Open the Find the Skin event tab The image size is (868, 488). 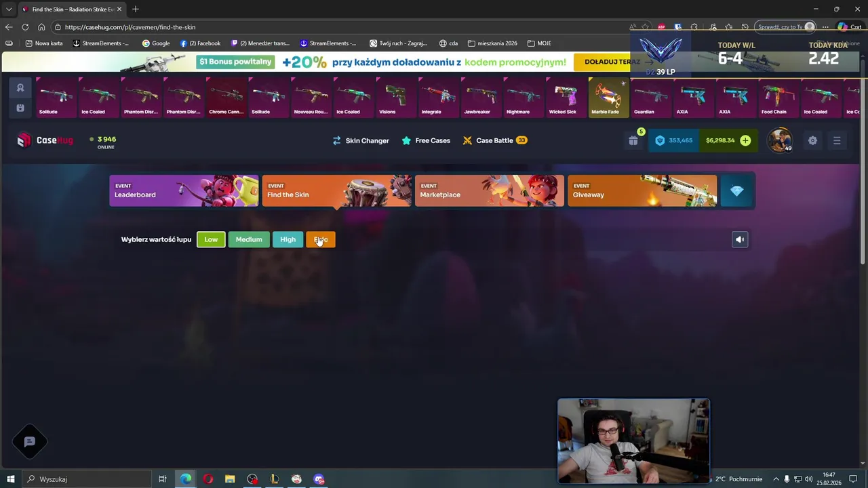[337, 191]
